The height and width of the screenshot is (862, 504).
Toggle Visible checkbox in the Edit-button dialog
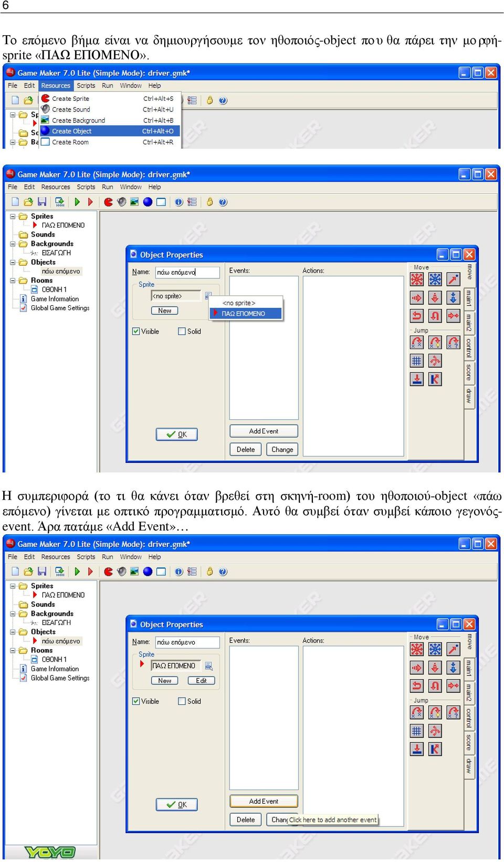(x=136, y=701)
